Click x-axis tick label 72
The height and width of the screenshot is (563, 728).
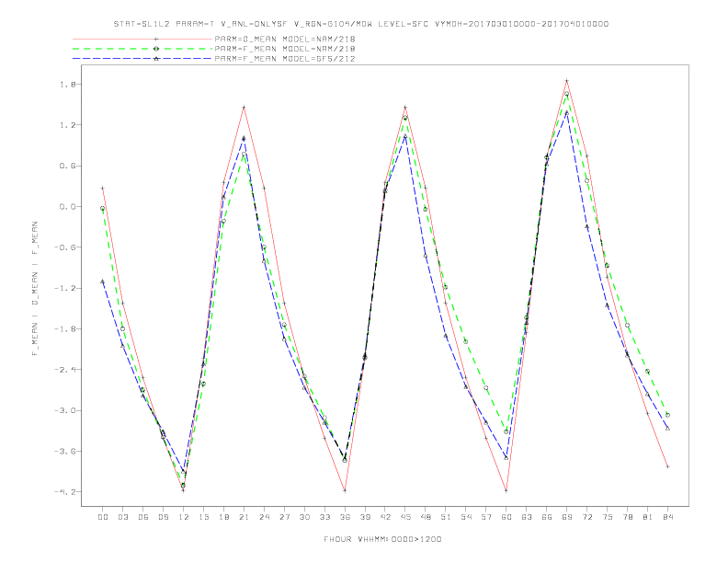click(x=586, y=517)
